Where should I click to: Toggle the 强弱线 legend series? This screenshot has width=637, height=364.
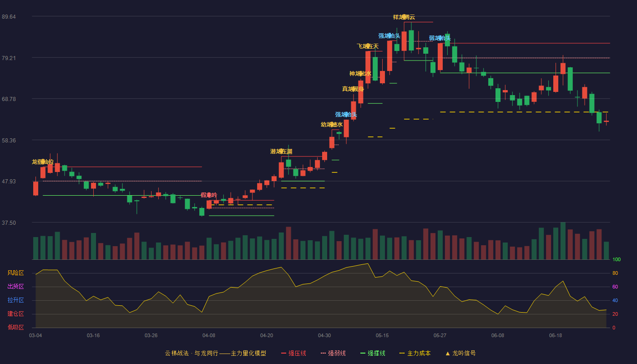tap(333, 353)
